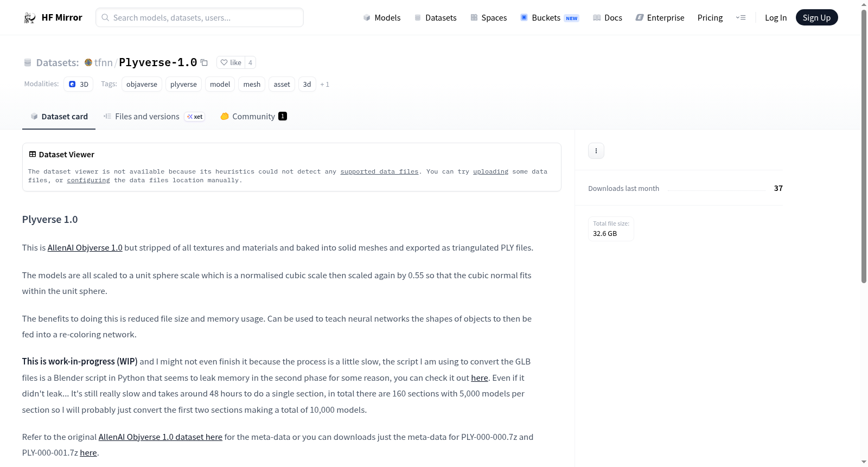
Task: Open the Models page
Action: pyautogui.click(x=382, y=18)
